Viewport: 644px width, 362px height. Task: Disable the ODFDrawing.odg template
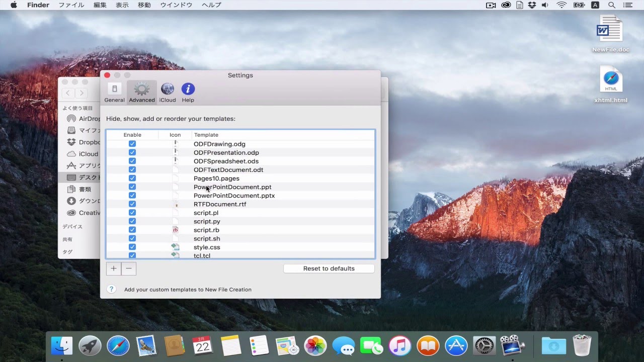[x=132, y=144]
